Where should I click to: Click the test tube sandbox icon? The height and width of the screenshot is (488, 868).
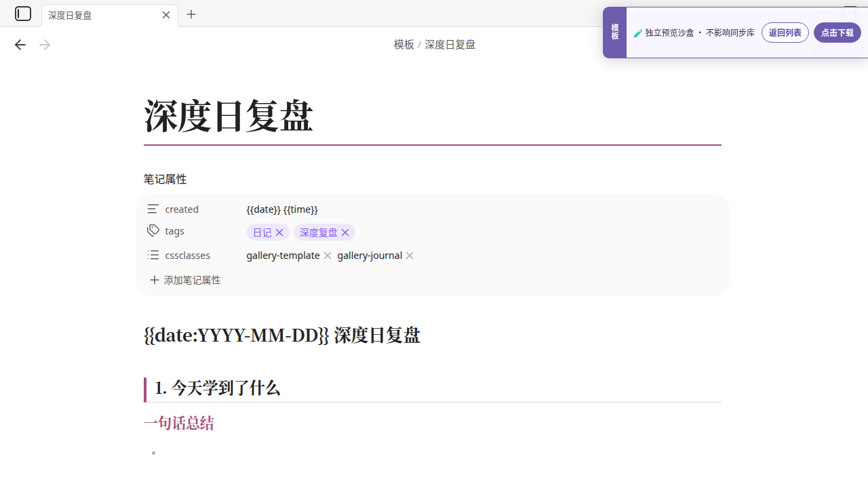tap(638, 33)
